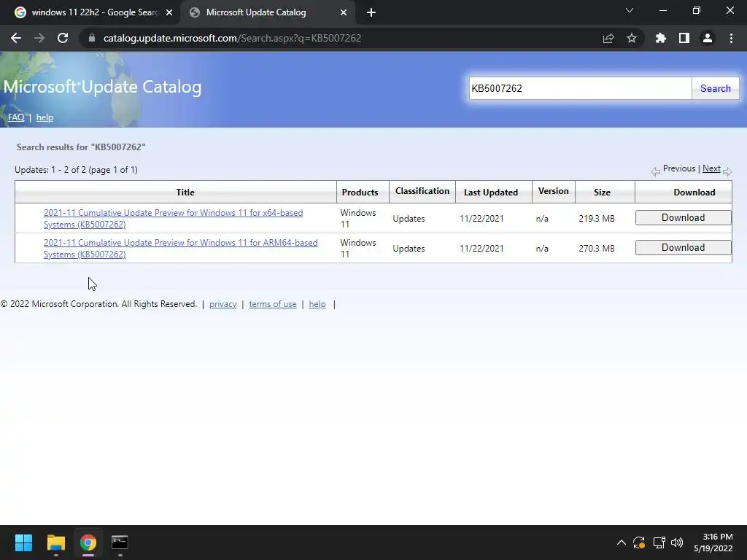The image size is (747, 560).
Task: Click the right arrow icon beside Next
Action: click(x=727, y=171)
